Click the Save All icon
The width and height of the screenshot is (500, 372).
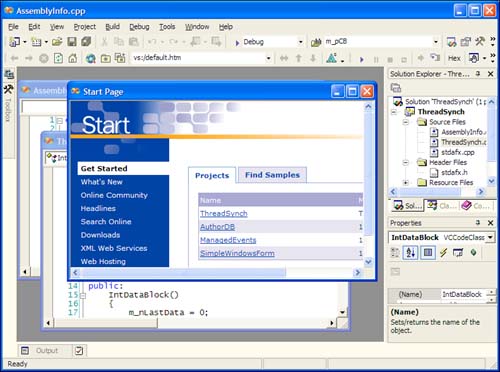(86, 42)
